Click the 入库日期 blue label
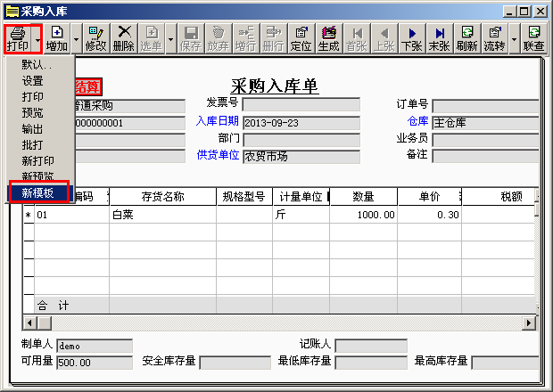This screenshot has width=553, height=392. pyautogui.click(x=218, y=121)
